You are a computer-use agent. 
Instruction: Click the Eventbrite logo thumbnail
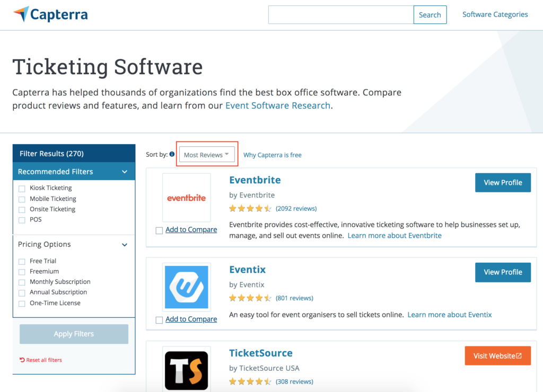coord(186,198)
